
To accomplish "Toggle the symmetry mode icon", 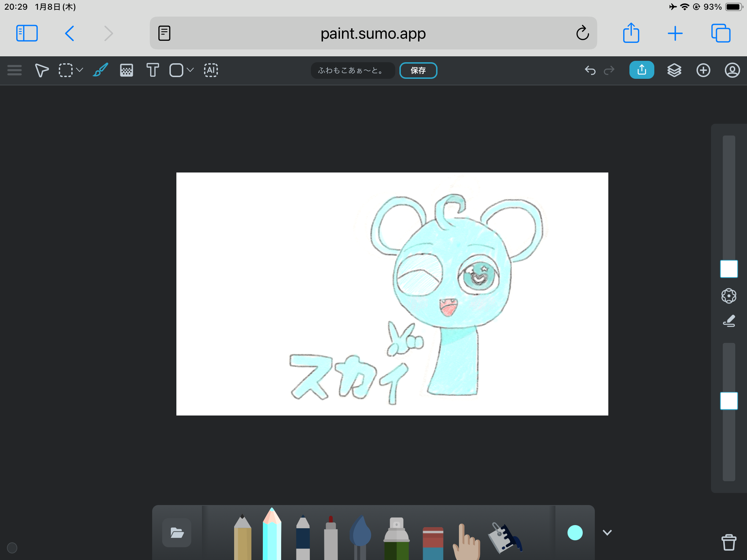I will click(x=729, y=296).
